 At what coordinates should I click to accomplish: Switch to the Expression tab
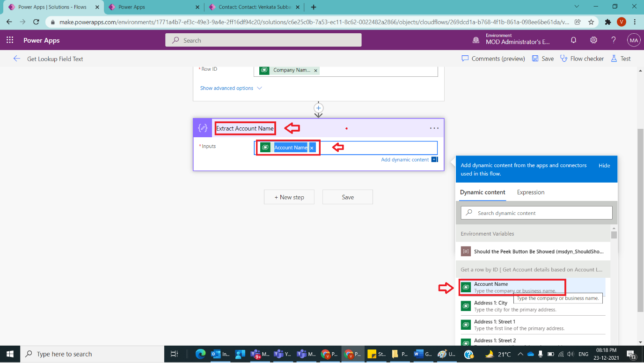(530, 192)
